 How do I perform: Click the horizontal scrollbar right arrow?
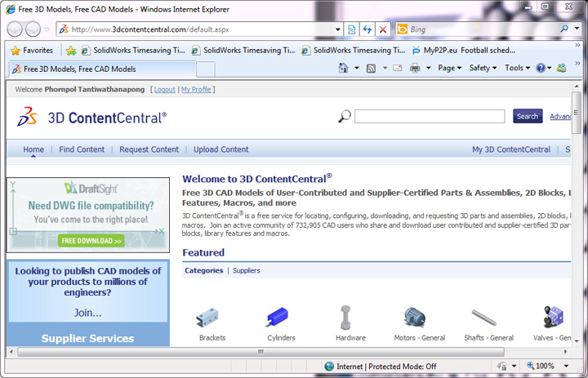click(566, 352)
